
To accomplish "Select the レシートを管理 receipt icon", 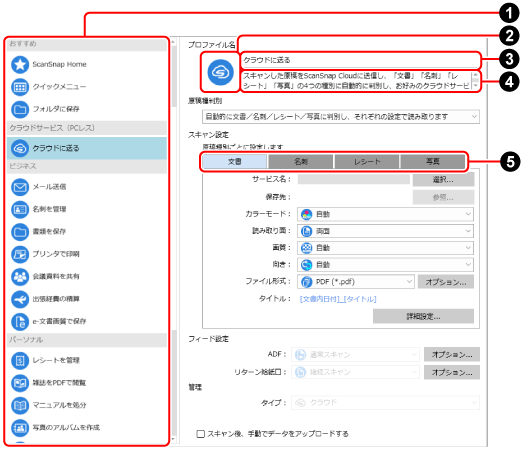I will (20, 361).
